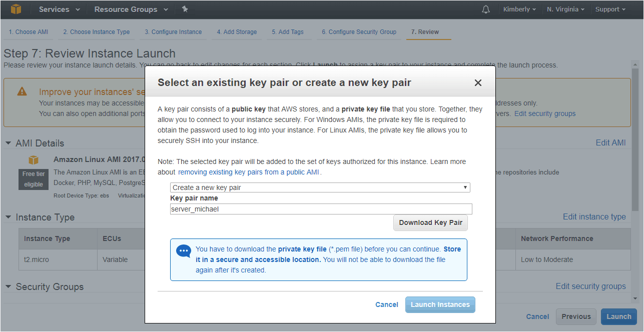Click Launch Instances in the dialog
Viewport: 644px width, 332px height.
click(440, 304)
